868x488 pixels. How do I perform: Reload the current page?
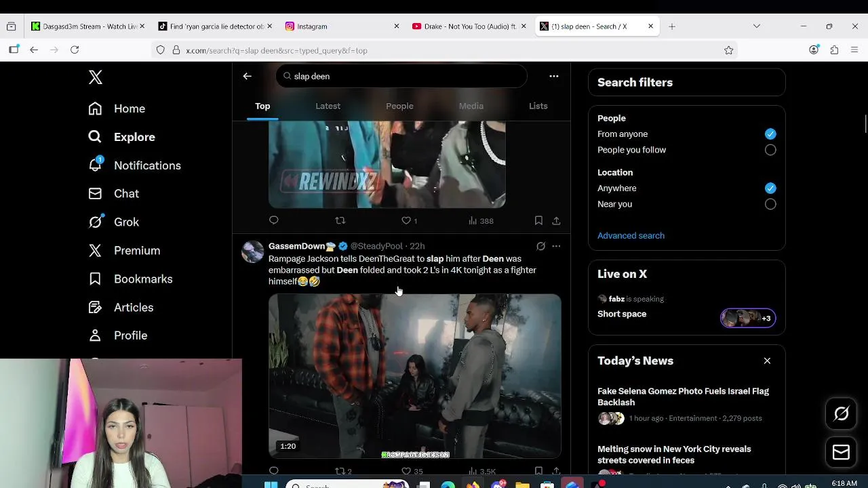pos(75,50)
